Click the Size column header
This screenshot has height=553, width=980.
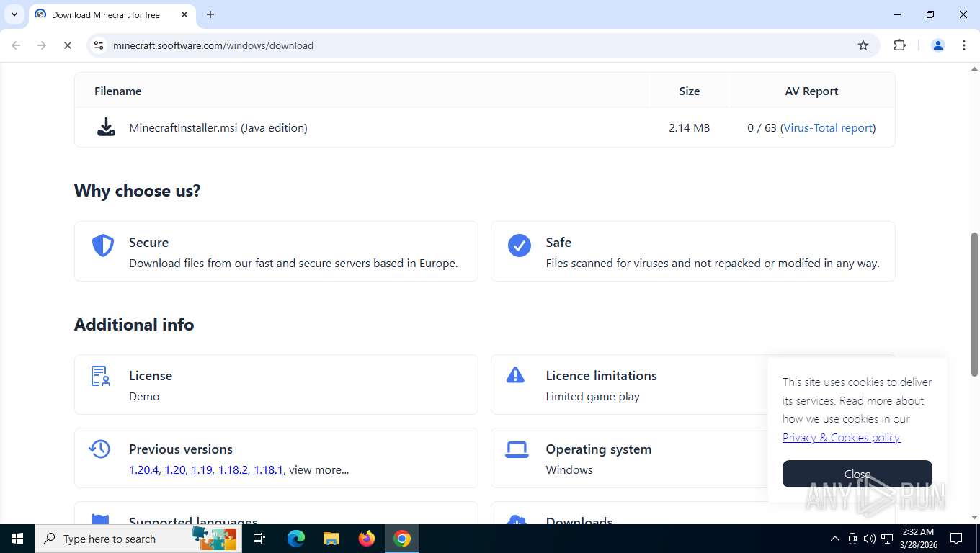pyautogui.click(x=689, y=91)
